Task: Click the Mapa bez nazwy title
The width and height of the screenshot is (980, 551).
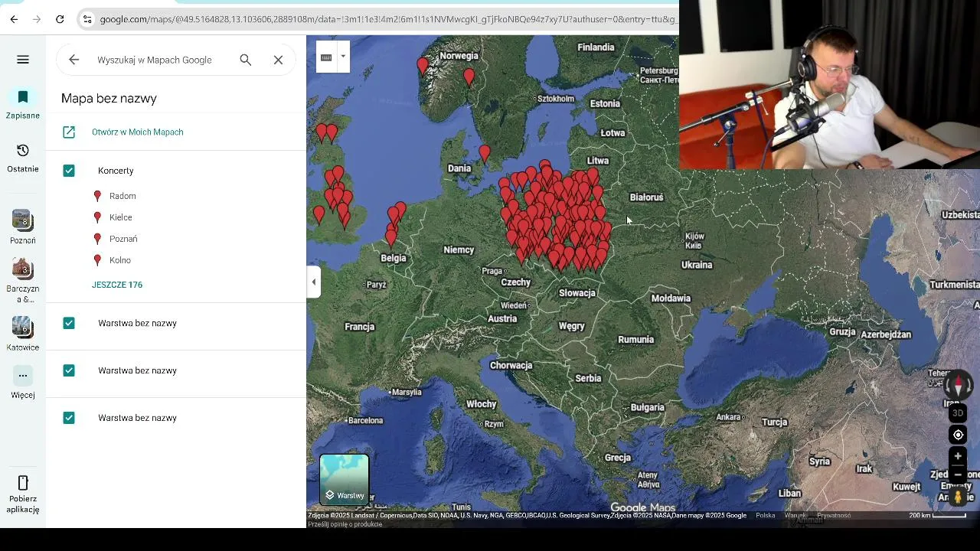Action: click(109, 98)
